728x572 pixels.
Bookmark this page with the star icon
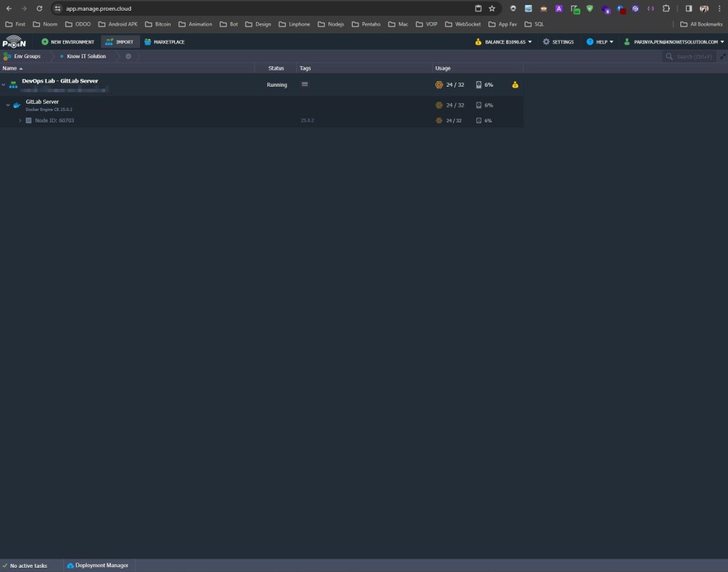[492, 9]
